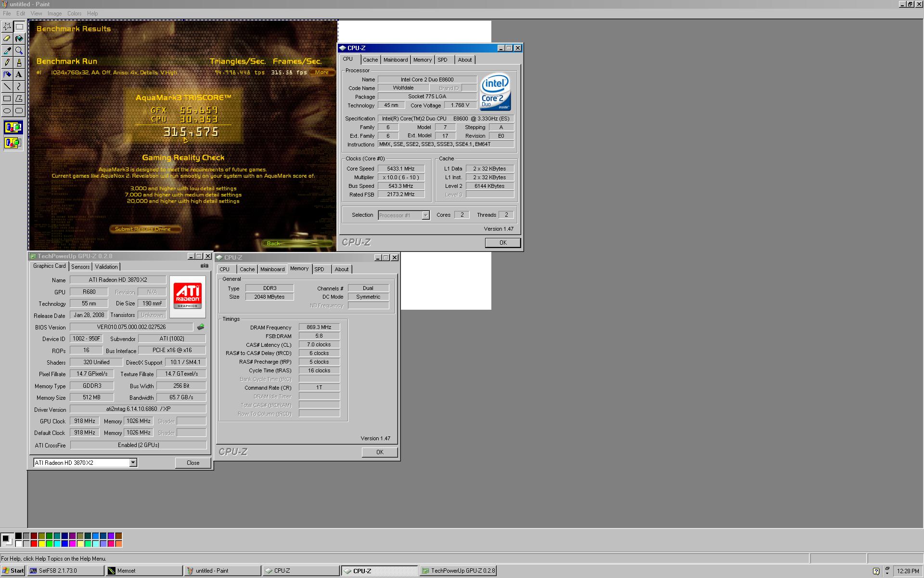Image resolution: width=924 pixels, height=578 pixels.
Task: Open the Paint View menu
Action: pos(36,13)
